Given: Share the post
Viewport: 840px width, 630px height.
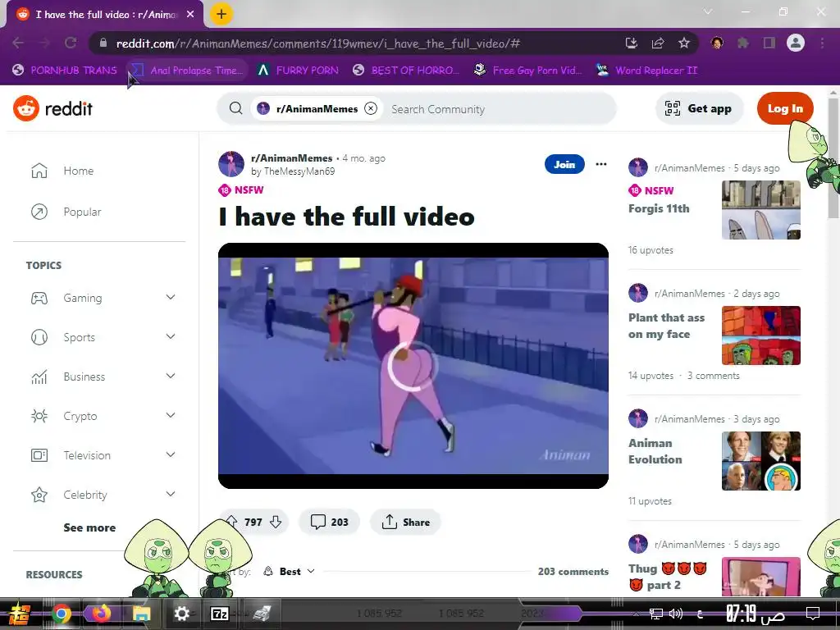Looking at the screenshot, I should click(x=405, y=522).
